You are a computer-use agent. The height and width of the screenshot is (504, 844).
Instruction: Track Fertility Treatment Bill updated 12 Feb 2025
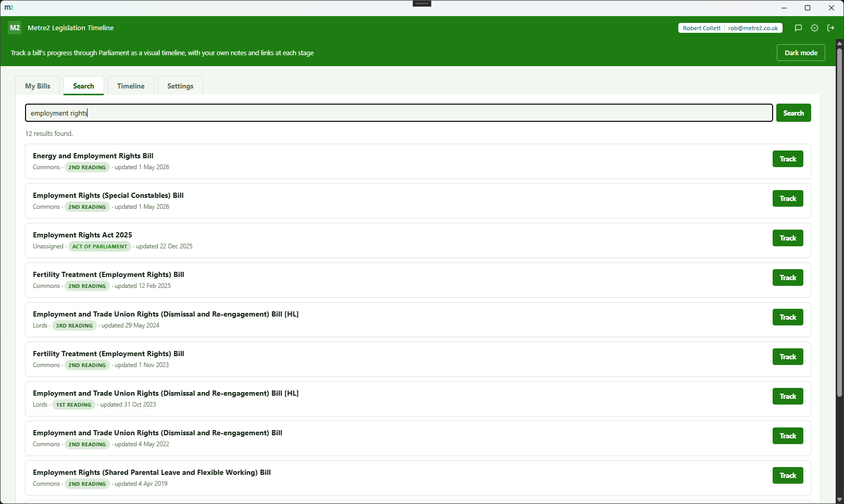[788, 278]
